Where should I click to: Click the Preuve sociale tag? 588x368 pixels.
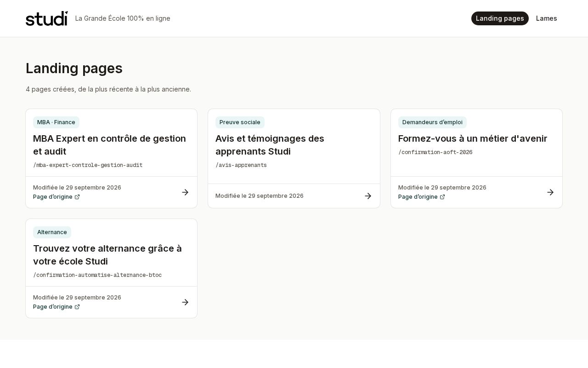pos(240,122)
